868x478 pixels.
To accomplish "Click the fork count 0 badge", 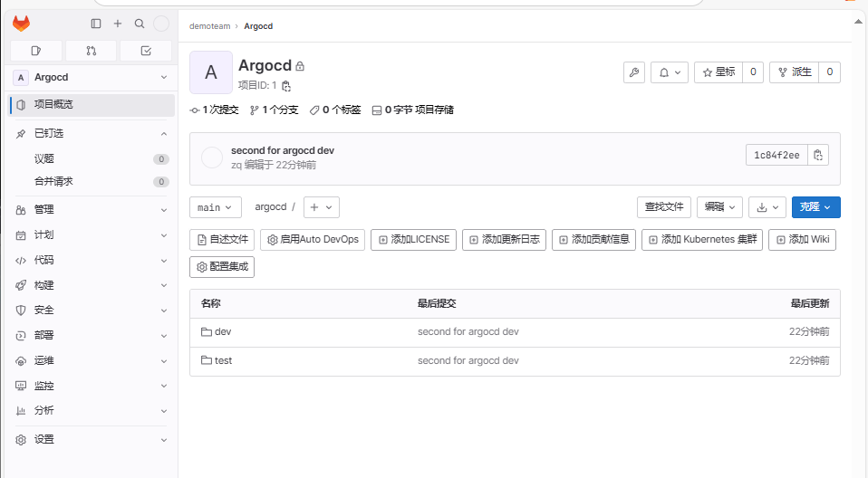I will [x=829, y=72].
